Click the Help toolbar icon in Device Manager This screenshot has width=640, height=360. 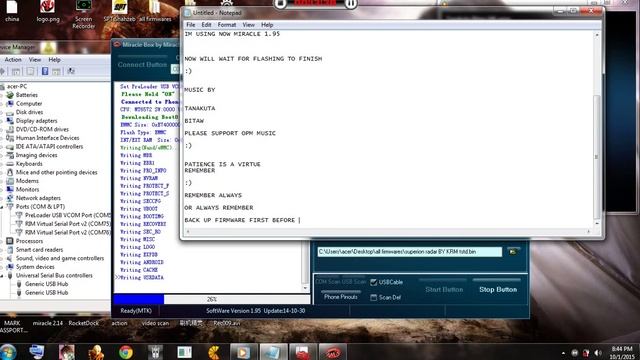point(45,71)
